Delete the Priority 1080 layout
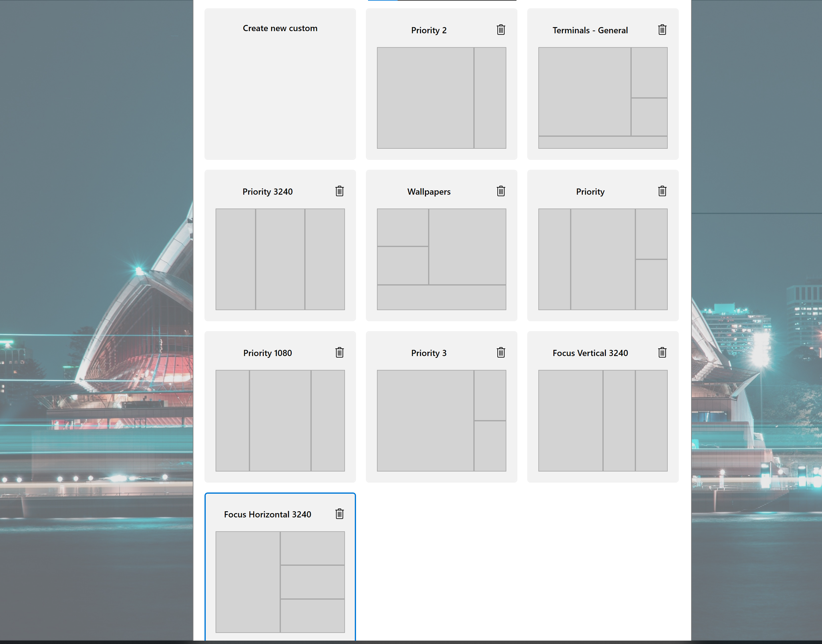822x644 pixels. (339, 353)
